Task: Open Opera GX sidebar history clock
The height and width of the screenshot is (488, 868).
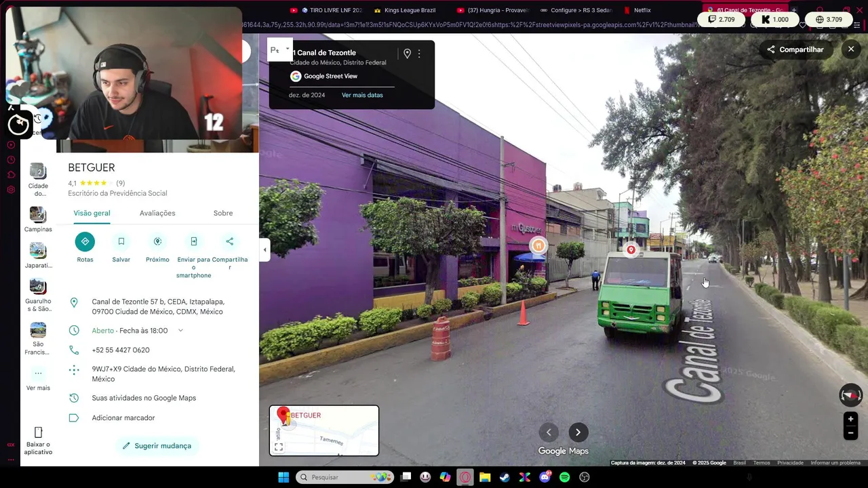Action: click(x=11, y=160)
